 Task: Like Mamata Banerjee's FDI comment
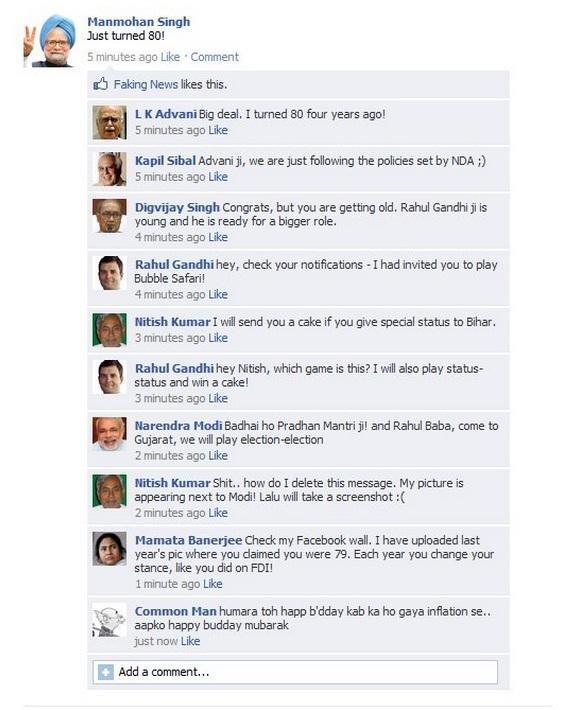pyautogui.click(x=213, y=584)
